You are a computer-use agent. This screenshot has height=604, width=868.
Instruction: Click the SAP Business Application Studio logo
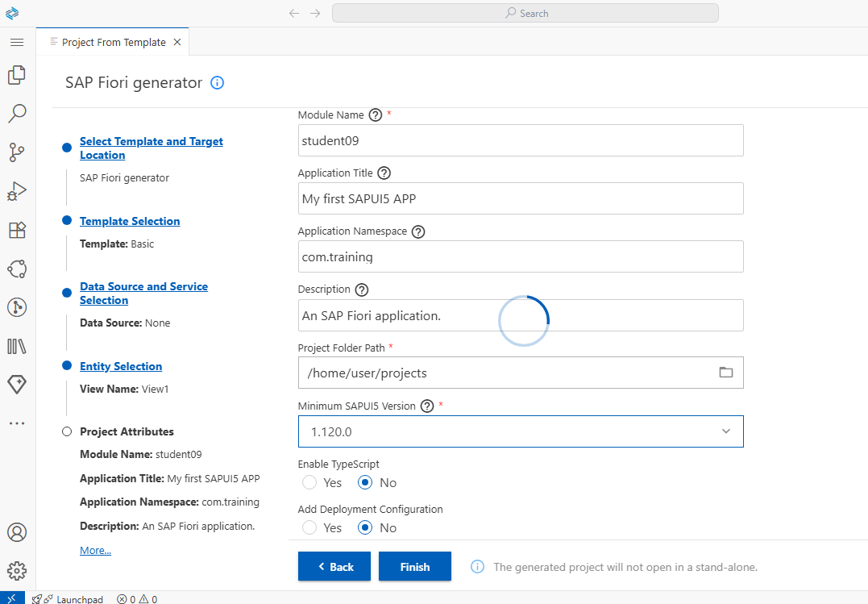click(12, 13)
